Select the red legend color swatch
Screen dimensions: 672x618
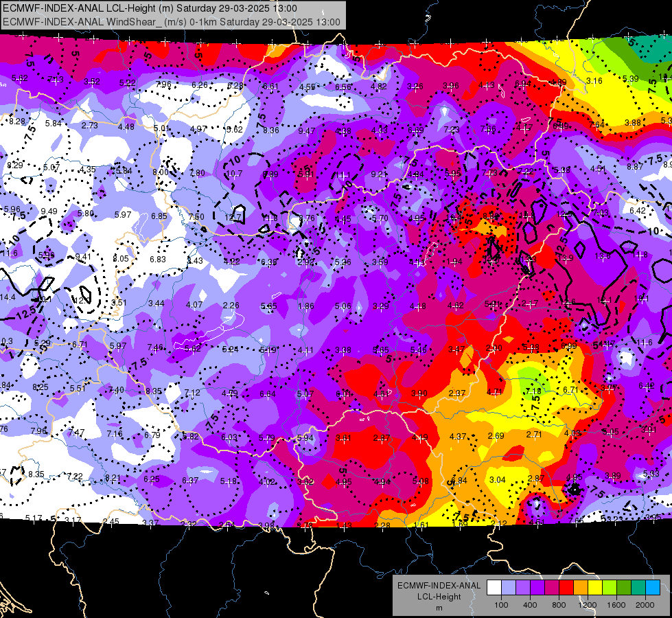(566, 588)
